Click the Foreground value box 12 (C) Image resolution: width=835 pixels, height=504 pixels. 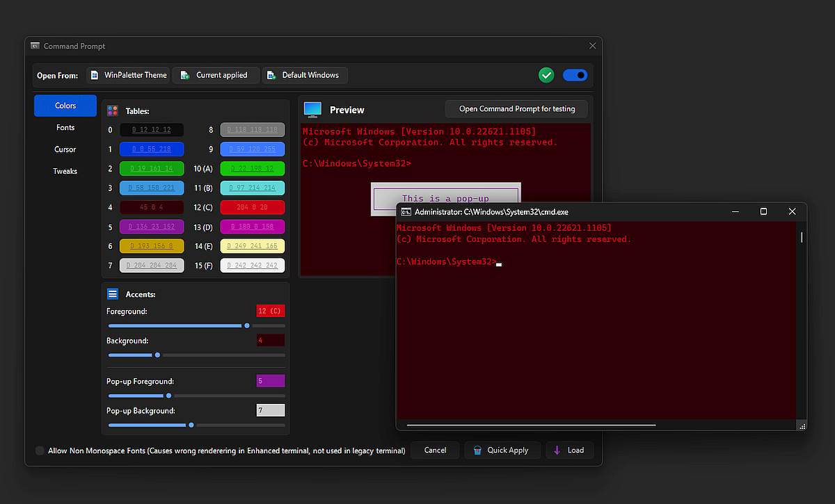coord(271,311)
